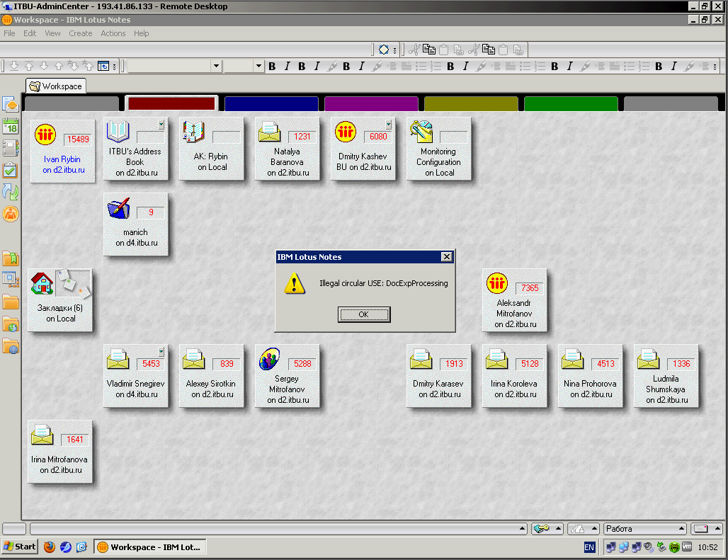
Task: Open the Работа location dropdown in status bar
Action: point(645,528)
